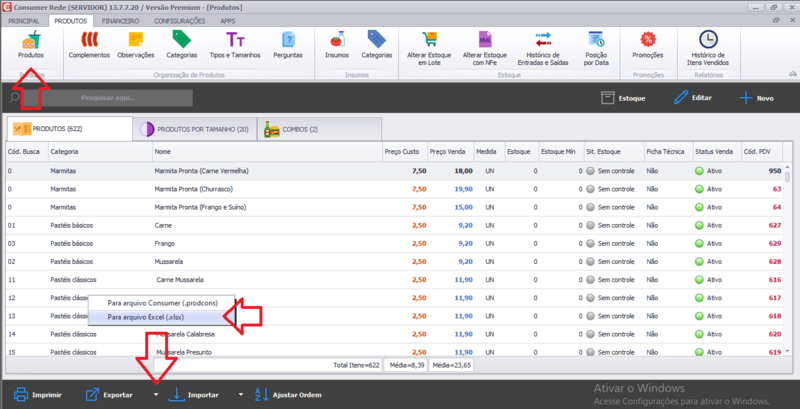Open Alterar Estoque em Lote
The width and height of the screenshot is (800, 409).
pos(429,48)
